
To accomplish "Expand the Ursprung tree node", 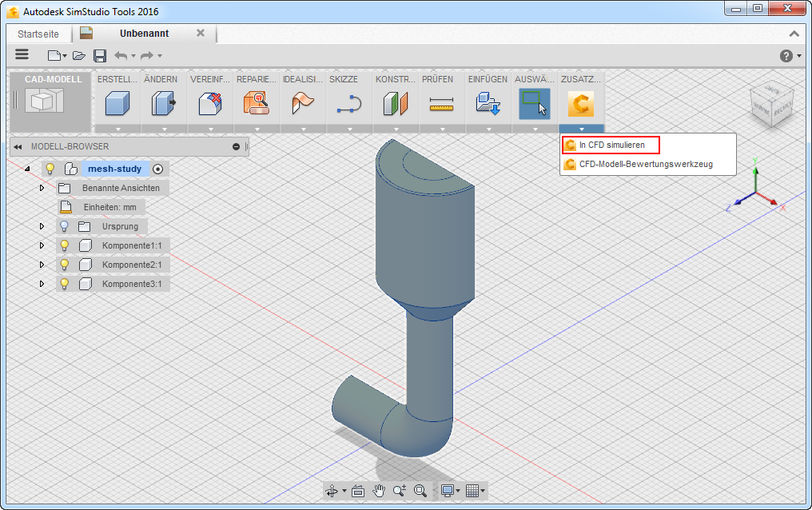I will 42,226.
